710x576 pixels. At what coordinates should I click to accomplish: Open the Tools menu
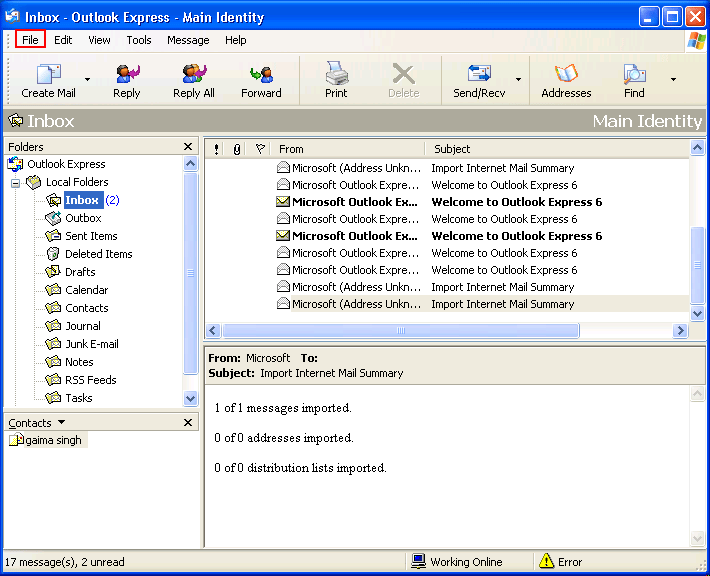(x=139, y=40)
